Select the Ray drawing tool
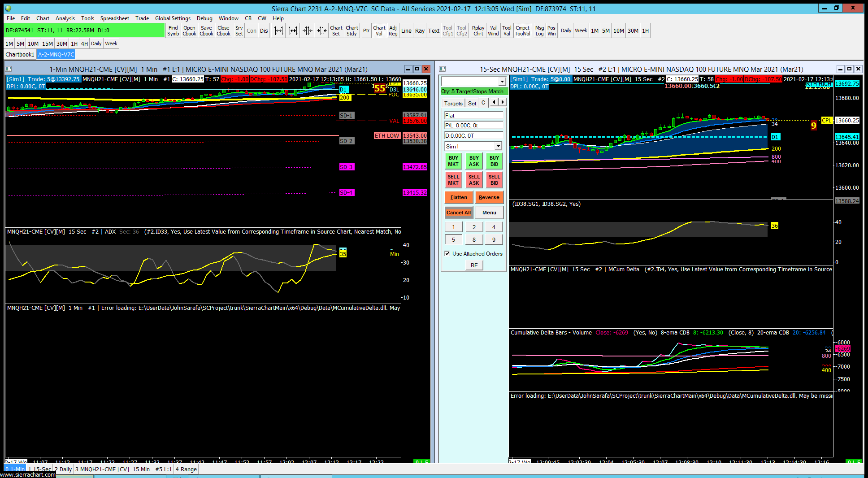The width and height of the screenshot is (868, 478). pyautogui.click(x=420, y=30)
